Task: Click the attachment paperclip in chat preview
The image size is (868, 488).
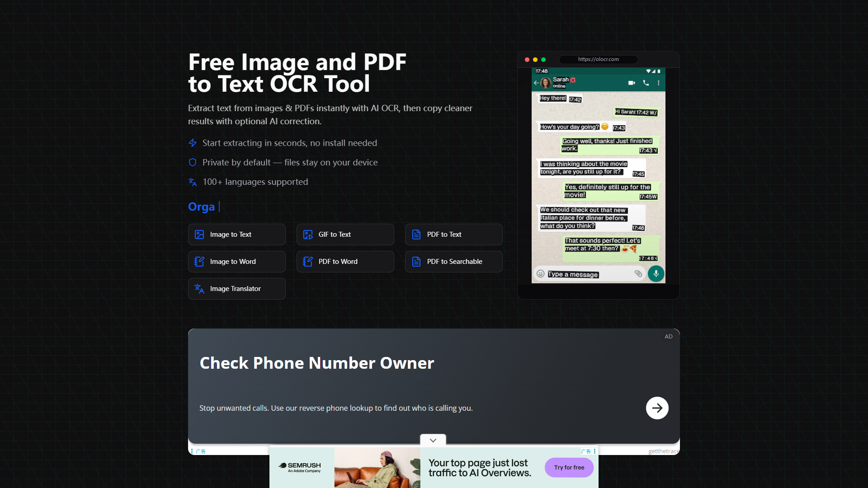Action: 638,273
